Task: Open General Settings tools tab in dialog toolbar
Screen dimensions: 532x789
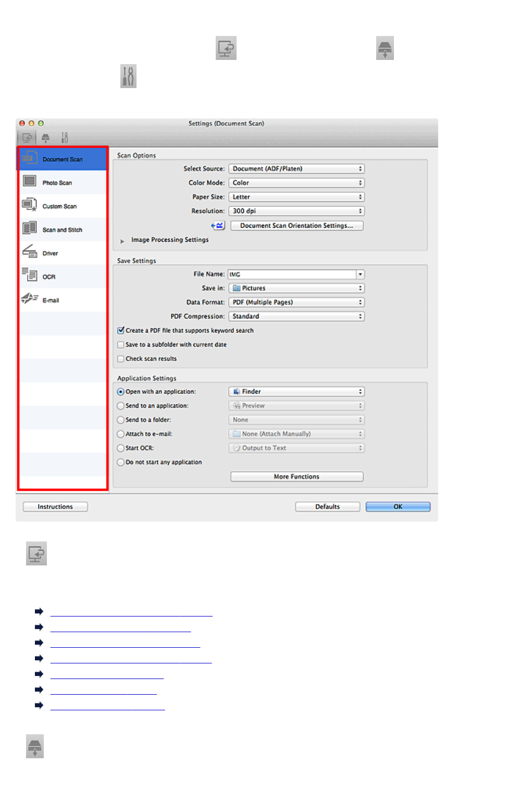Action: click(x=65, y=138)
